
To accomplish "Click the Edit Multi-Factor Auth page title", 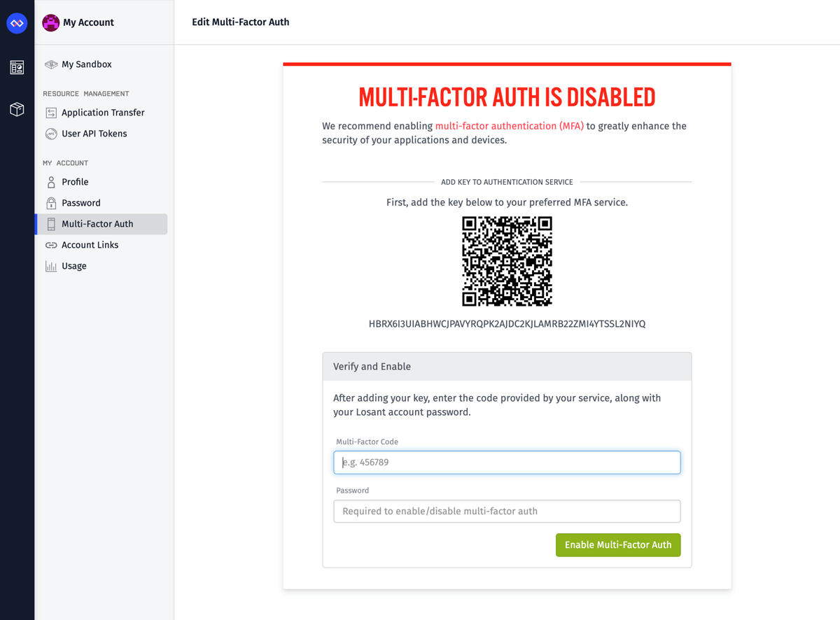I will point(241,22).
